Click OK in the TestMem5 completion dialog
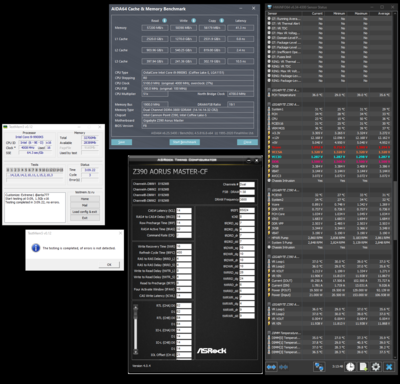Image resolution: width=400 pixels, height=384 pixels. point(109,264)
